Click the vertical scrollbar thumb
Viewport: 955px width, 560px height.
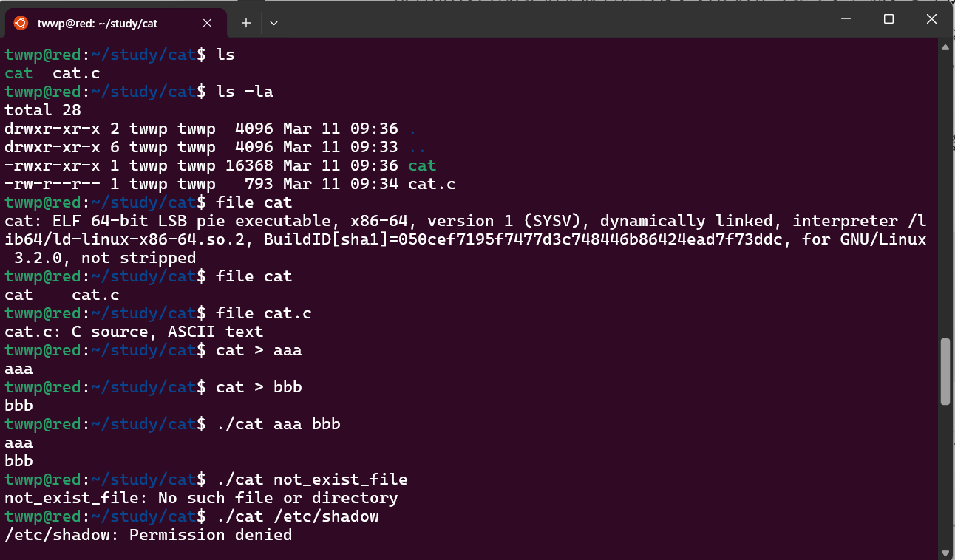tap(945, 372)
